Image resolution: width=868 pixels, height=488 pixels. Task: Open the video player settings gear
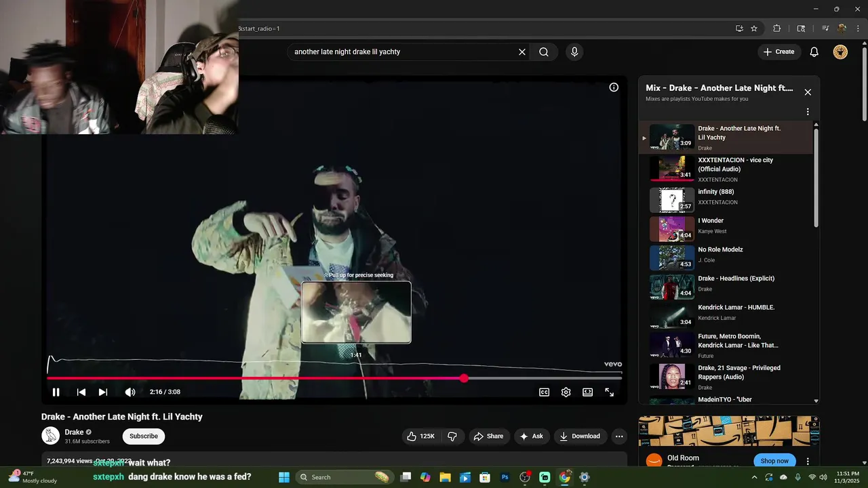[566, 392]
